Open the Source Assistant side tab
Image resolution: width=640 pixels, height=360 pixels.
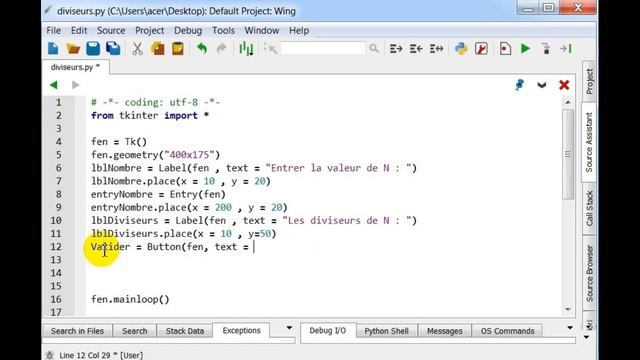point(589,142)
